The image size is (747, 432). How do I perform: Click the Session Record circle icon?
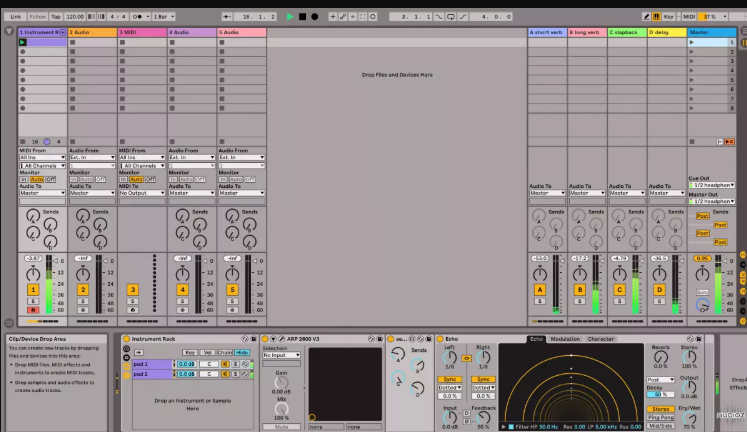coord(373,17)
